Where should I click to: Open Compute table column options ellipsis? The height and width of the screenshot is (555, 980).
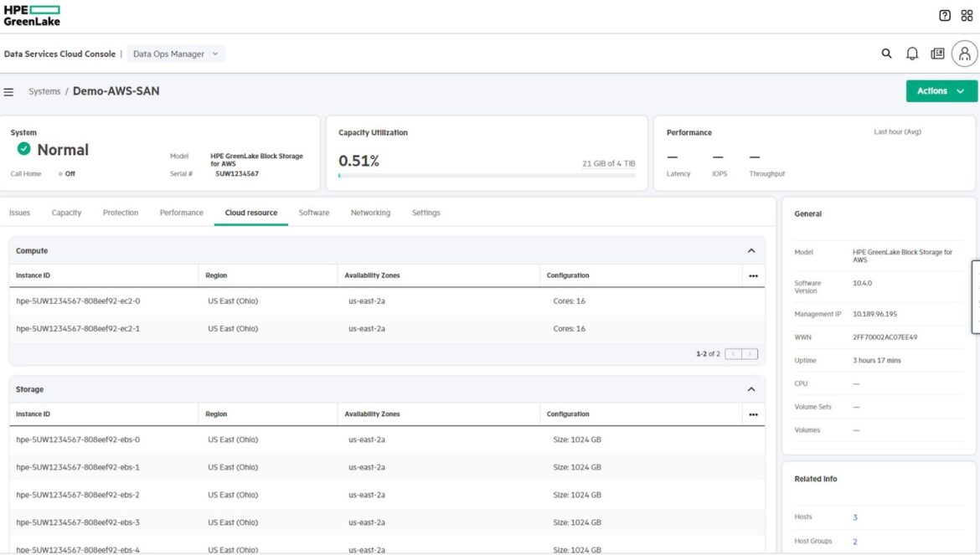coord(753,275)
